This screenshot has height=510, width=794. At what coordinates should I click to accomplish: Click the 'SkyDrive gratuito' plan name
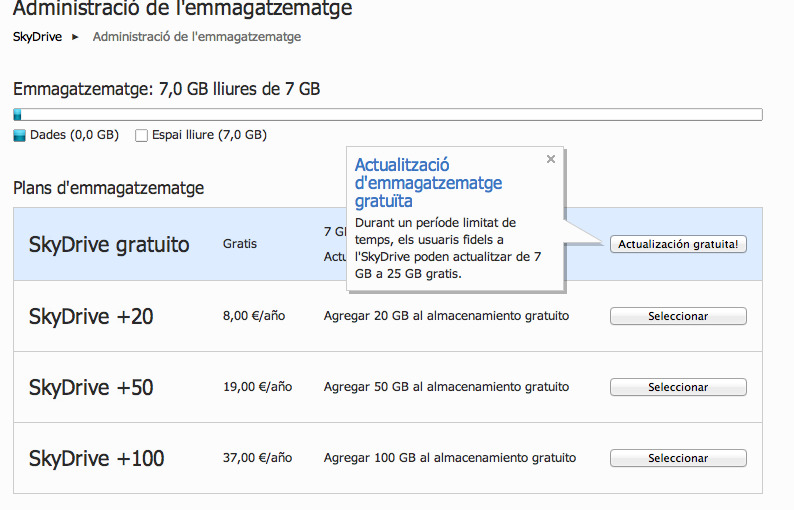(109, 245)
